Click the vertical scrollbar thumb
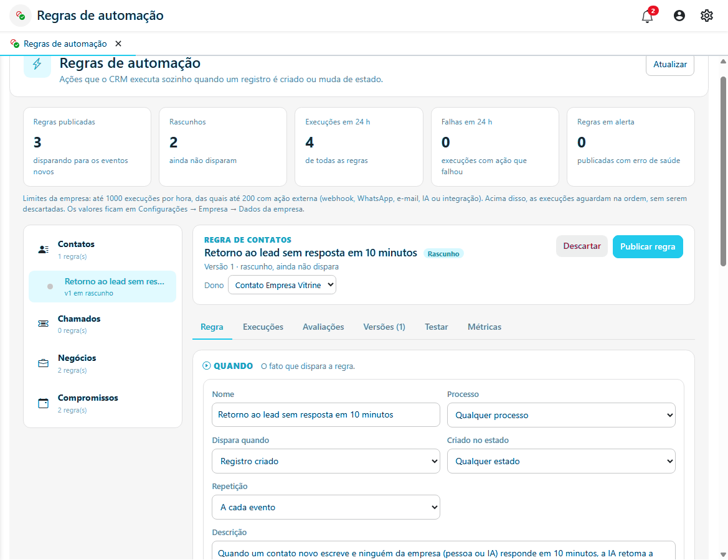Screen dimensions: 728x560 723,172
